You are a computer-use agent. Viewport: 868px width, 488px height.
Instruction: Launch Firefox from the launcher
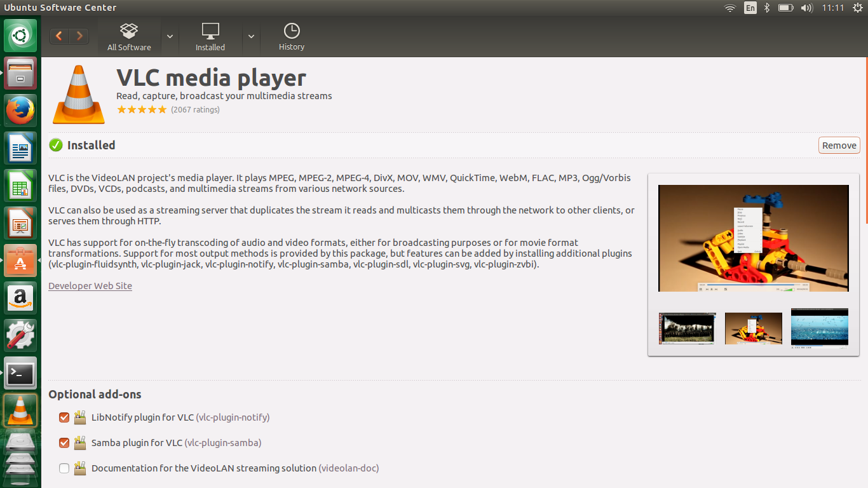(x=20, y=110)
